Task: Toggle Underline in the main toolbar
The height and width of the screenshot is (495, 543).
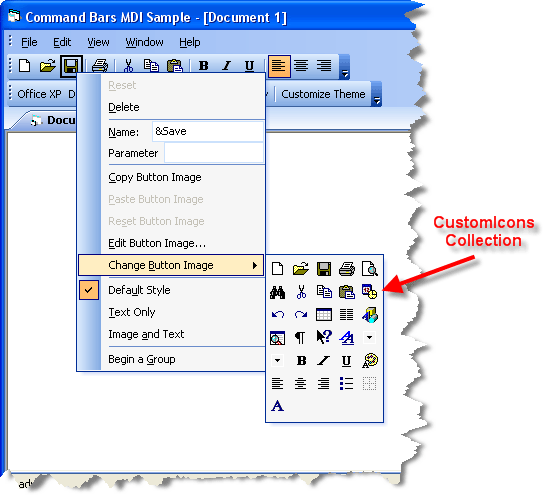Action: point(249,65)
